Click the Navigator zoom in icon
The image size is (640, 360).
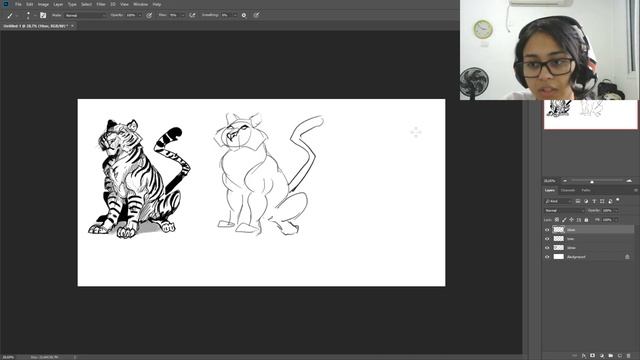click(629, 181)
